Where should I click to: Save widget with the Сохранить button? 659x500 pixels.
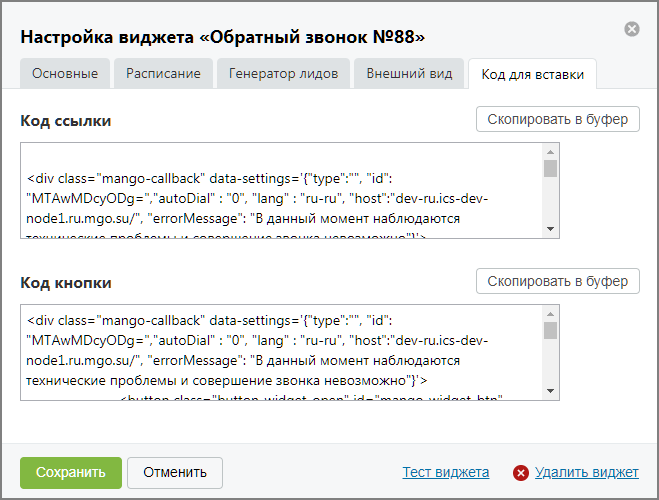point(71,473)
